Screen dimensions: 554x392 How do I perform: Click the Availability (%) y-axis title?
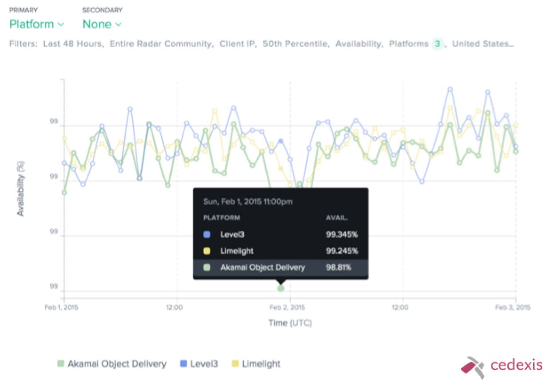20,188
